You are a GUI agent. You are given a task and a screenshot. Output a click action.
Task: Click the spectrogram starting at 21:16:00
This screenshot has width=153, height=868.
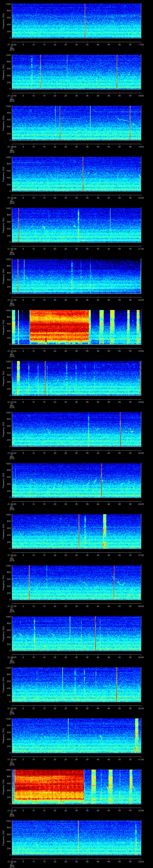click(76, 21)
